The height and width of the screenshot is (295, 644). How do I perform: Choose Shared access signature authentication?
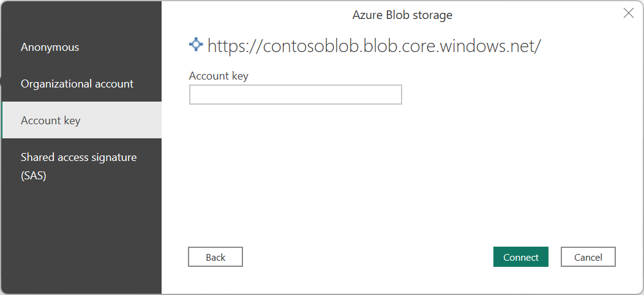point(79,158)
